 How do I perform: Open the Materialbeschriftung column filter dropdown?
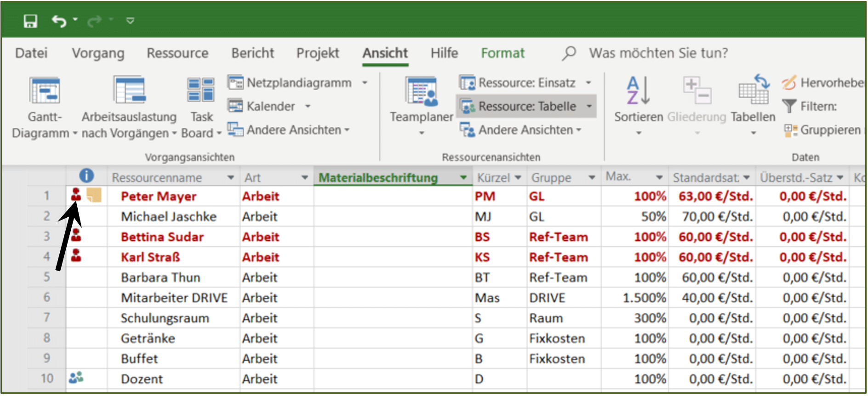tap(463, 177)
